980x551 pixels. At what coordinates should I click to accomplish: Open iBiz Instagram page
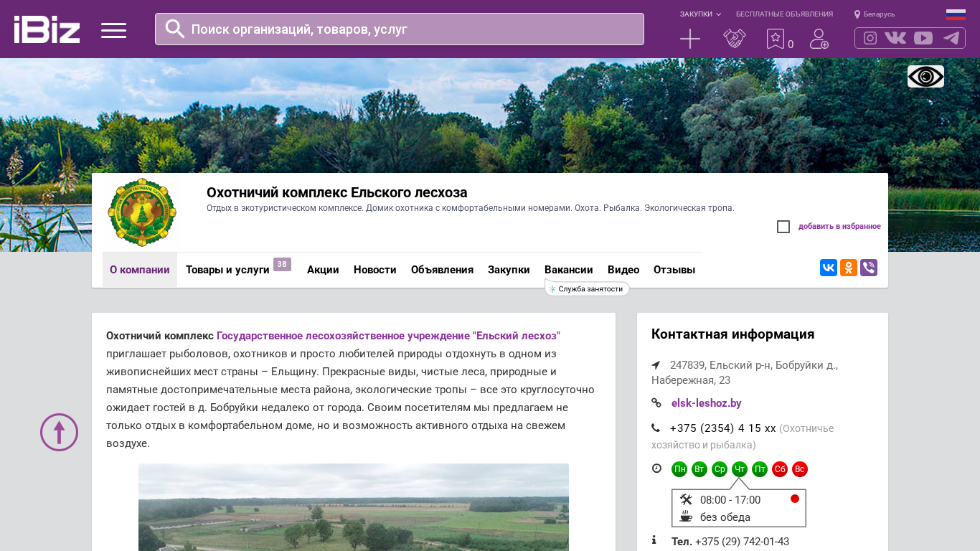coord(870,38)
